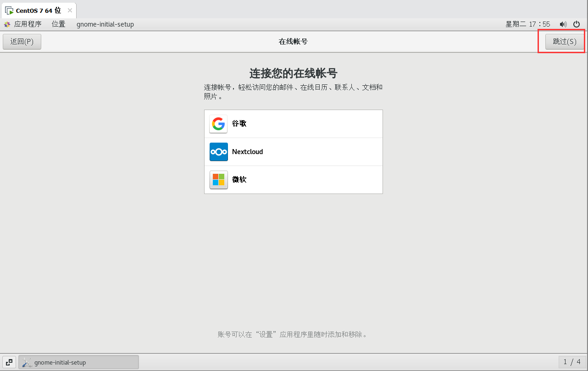This screenshot has height=371, width=588.
Task: Select the Nextcloud account row
Action: (294, 152)
